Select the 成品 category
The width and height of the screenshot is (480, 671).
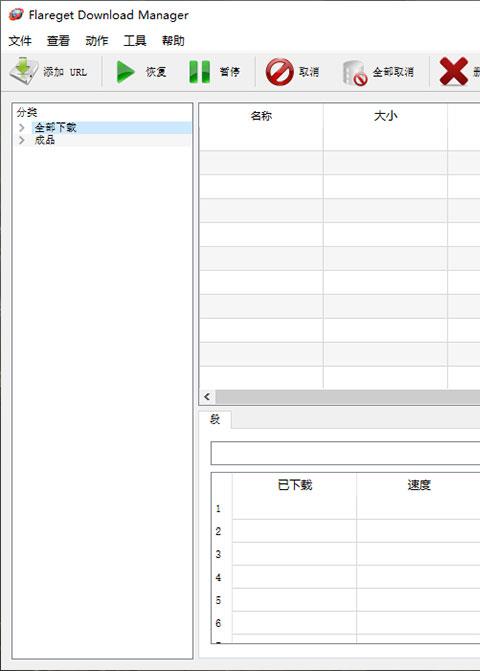(x=45, y=140)
